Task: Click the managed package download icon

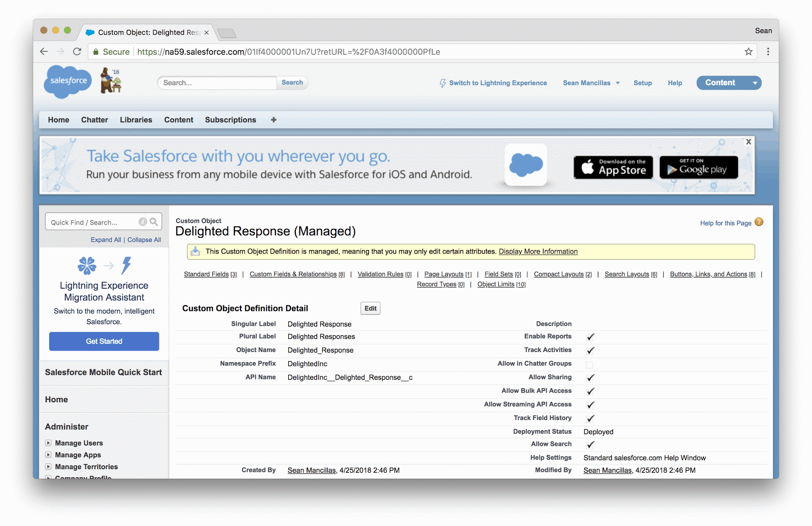Action: coord(195,251)
